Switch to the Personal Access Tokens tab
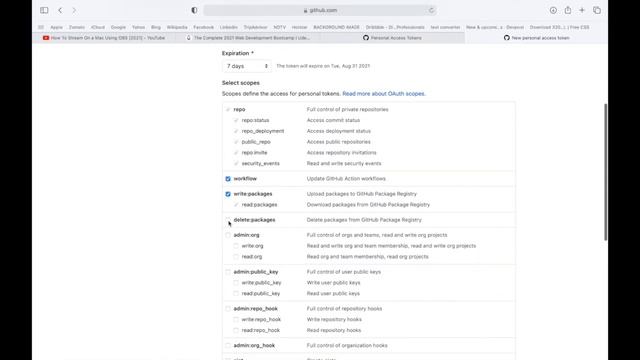Image resolution: width=640 pixels, height=360 pixels. point(392,38)
